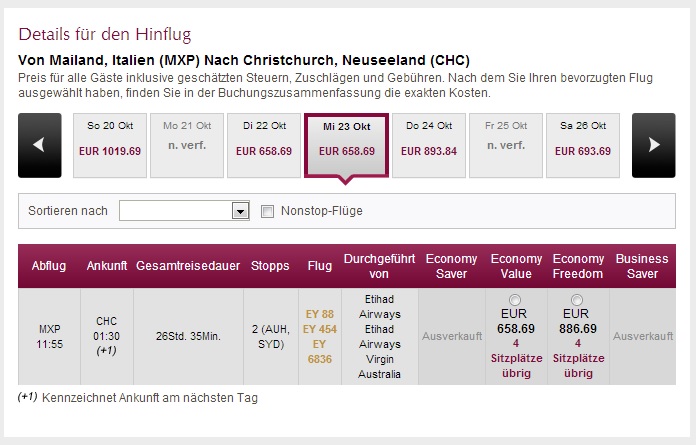Choose Economy Freedom fare EUR 886.69
The width and height of the screenshot is (696, 445).
click(577, 300)
